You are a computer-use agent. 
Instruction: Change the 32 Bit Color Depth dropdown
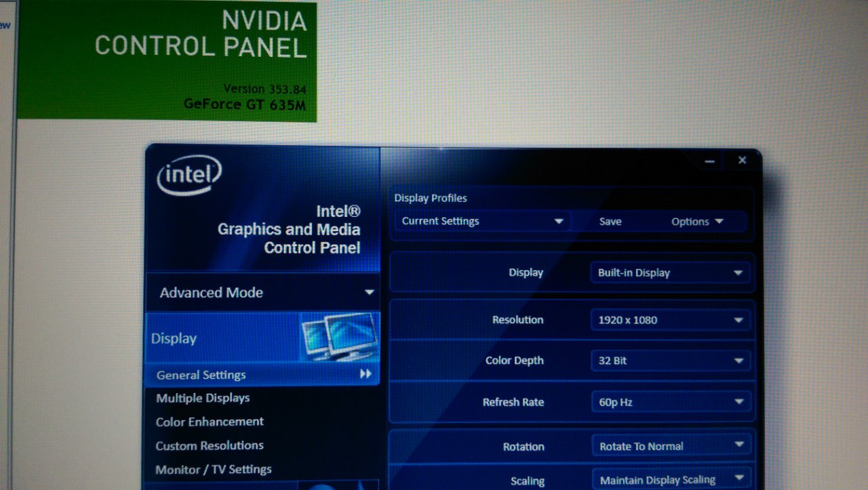coord(670,361)
